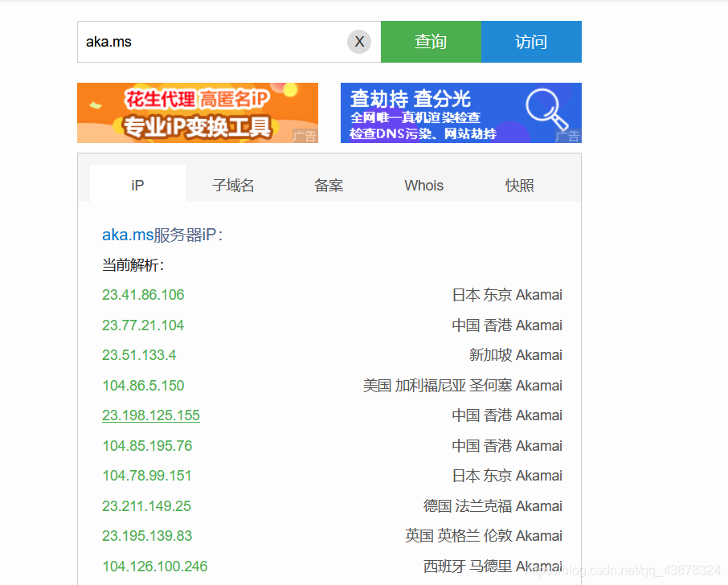
Task: Click the aka.ms link in the heading
Action: pos(128,235)
